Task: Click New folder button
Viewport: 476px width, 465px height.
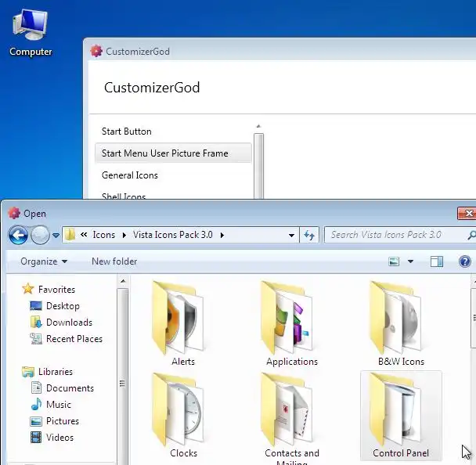Action: click(x=114, y=261)
